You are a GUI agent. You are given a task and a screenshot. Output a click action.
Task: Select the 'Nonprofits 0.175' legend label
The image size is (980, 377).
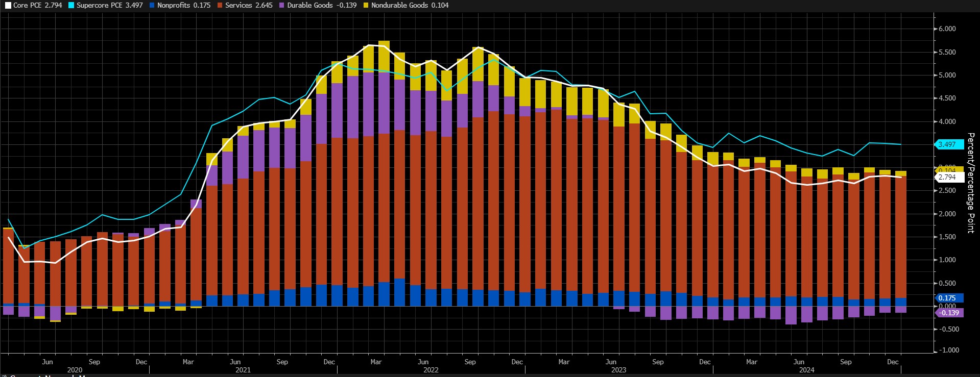coord(184,5)
